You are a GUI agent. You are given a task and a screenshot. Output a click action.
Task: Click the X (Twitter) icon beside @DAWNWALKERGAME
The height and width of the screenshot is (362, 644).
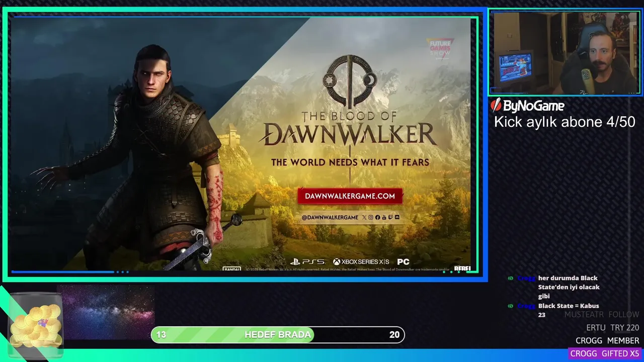(x=364, y=217)
